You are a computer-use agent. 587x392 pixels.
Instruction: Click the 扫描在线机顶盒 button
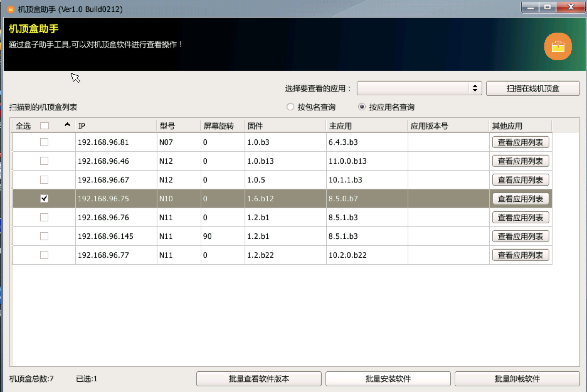(x=533, y=88)
